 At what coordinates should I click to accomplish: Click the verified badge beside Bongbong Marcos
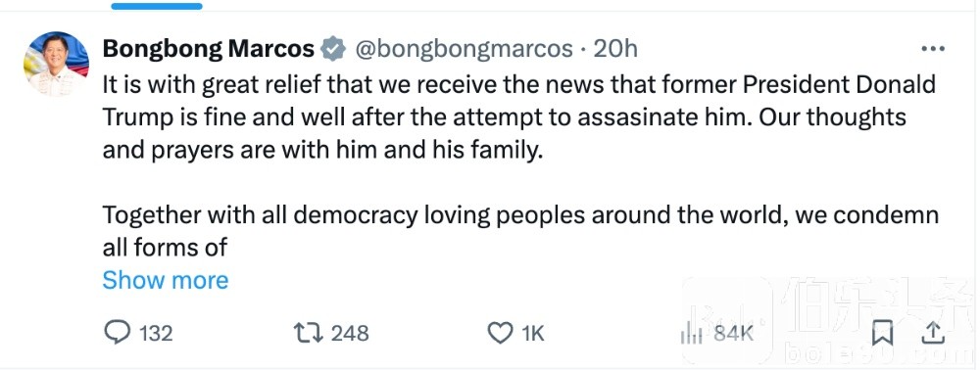click(333, 49)
